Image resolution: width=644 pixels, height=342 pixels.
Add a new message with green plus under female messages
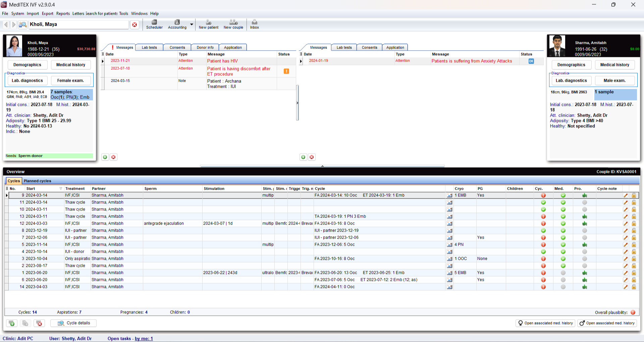[x=105, y=157]
